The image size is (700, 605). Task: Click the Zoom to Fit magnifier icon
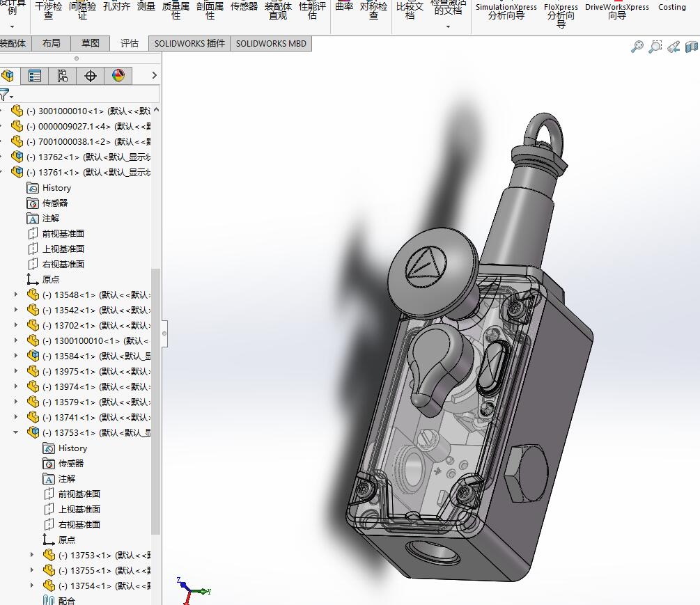(637, 47)
